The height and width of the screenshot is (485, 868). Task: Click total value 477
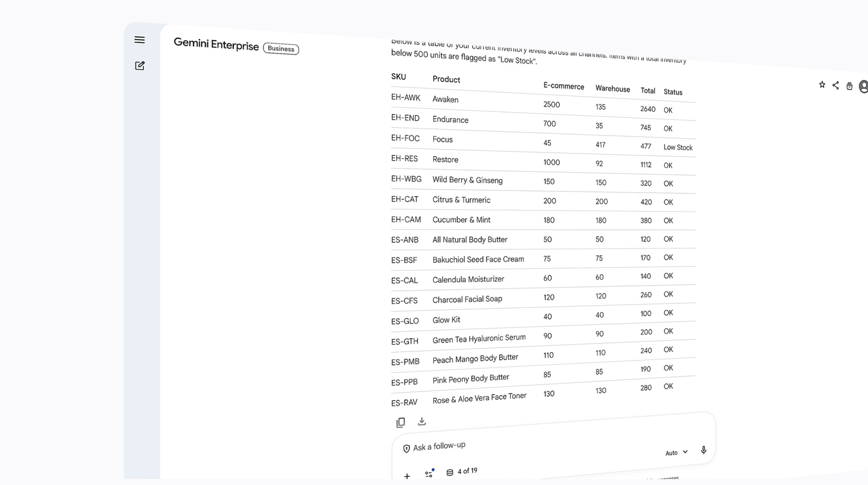pyautogui.click(x=646, y=146)
